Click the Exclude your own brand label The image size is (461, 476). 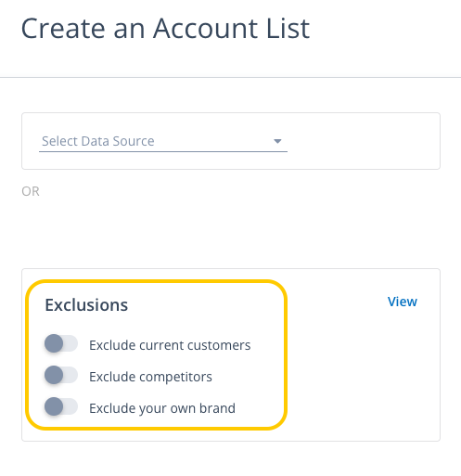(x=162, y=408)
